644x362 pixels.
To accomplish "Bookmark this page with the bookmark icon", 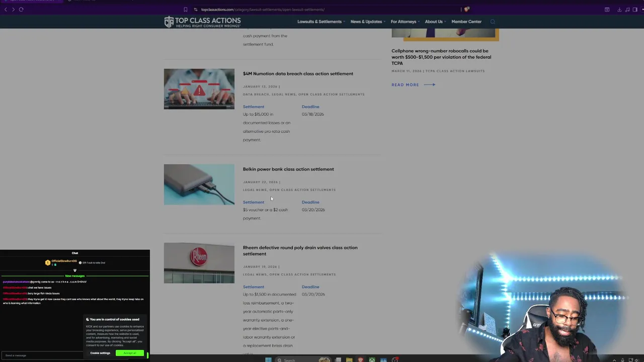I will [185, 9].
